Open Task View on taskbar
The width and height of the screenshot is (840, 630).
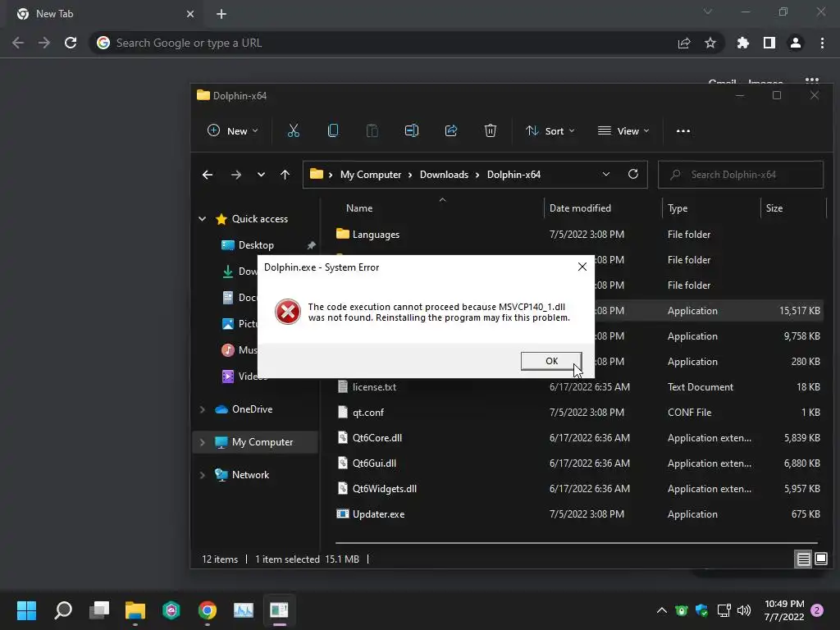pos(99,610)
